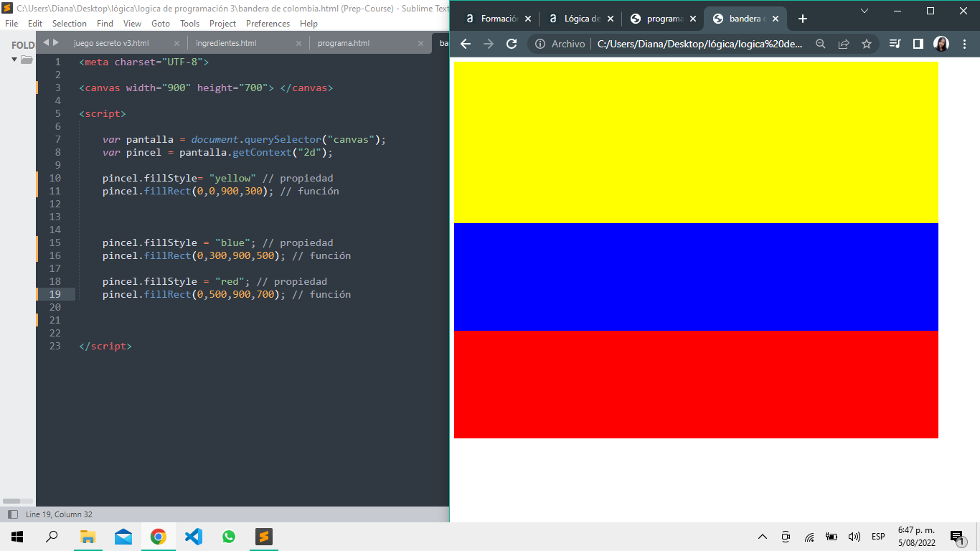Close the bandera Chrome tab

776,19
